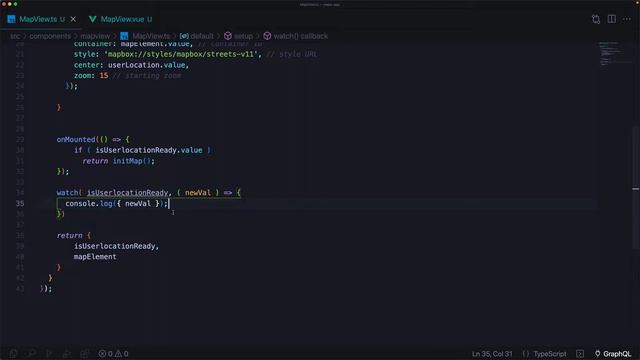Image resolution: width=640 pixels, height=360 pixels.
Task: Click on 'mapbox://styles/mapbox/streets-v11' string
Action: coord(182,54)
